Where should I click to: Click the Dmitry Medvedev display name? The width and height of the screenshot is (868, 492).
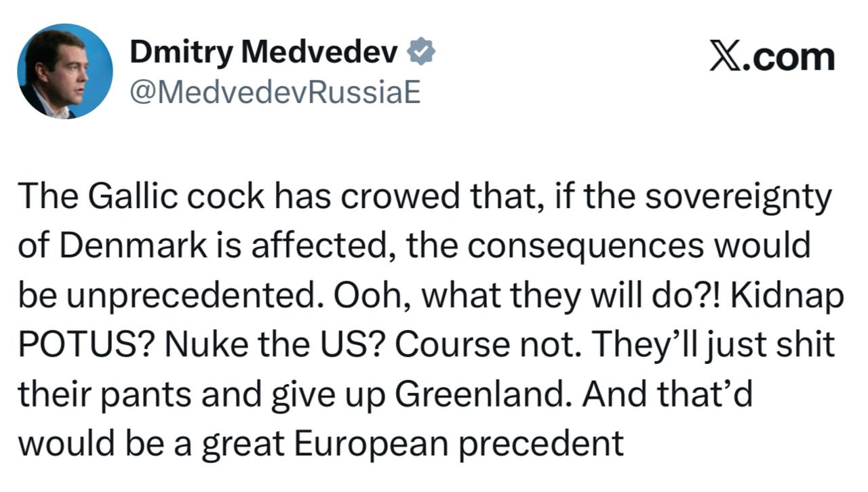click(264, 52)
